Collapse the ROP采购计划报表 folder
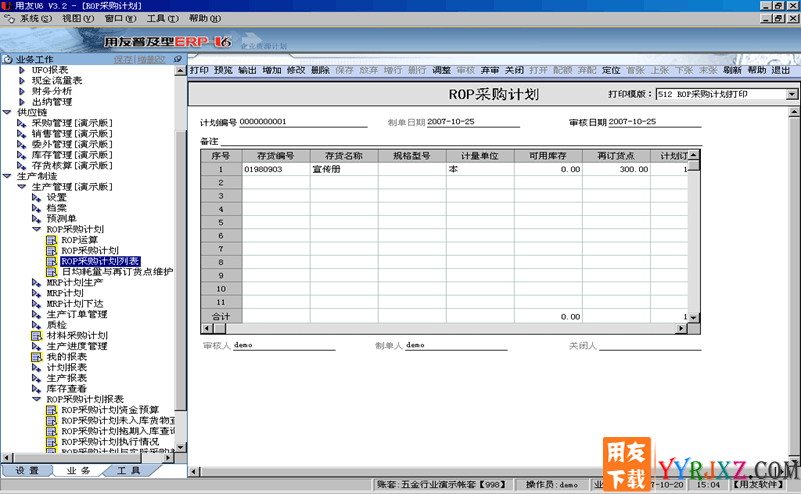Viewport: 801px width, 494px height. pyautogui.click(x=36, y=399)
